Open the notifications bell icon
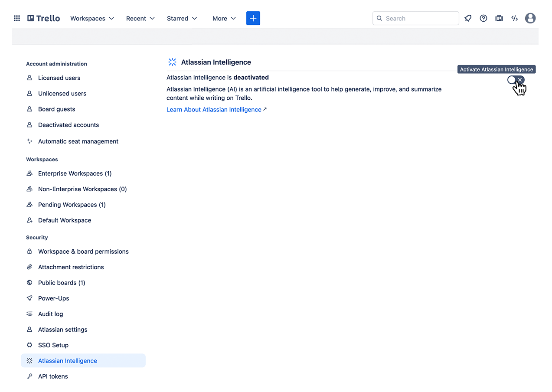Image resolution: width=552 pixels, height=392 pixels. point(468,18)
